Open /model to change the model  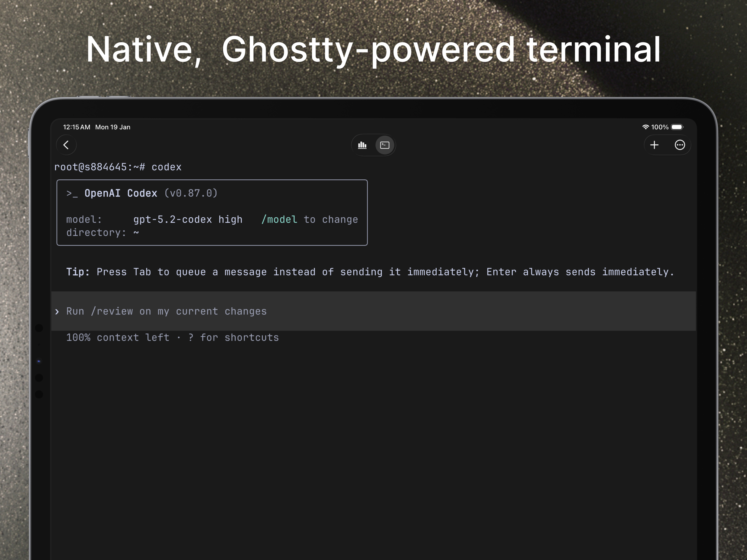tap(280, 219)
